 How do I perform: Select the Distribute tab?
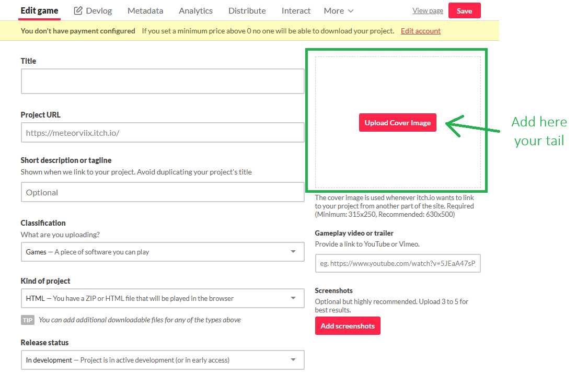click(x=247, y=10)
